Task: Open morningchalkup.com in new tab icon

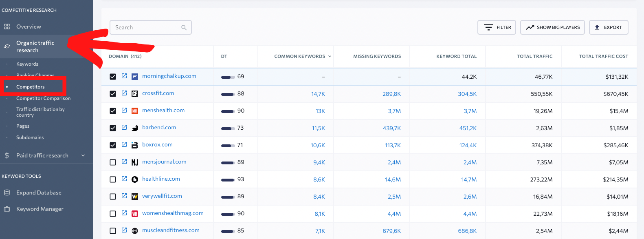Action: coord(124,76)
